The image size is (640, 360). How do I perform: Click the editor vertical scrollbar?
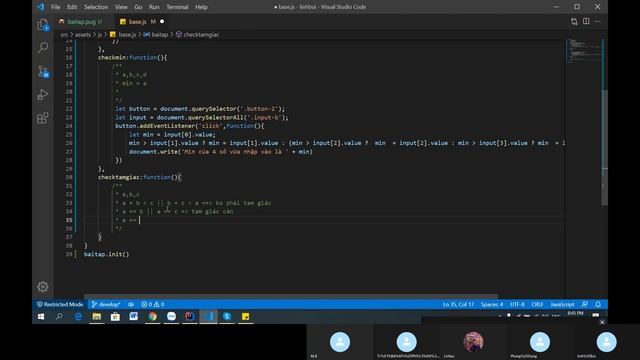(604, 147)
